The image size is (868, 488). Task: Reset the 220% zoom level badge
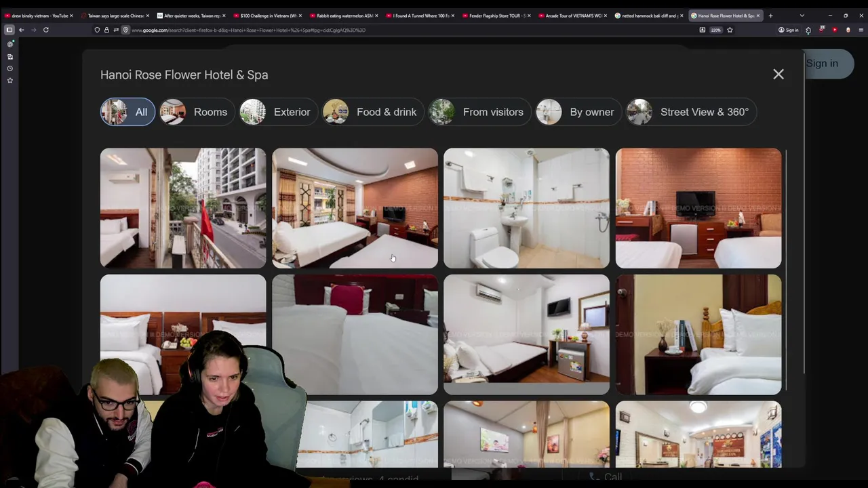click(716, 30)
